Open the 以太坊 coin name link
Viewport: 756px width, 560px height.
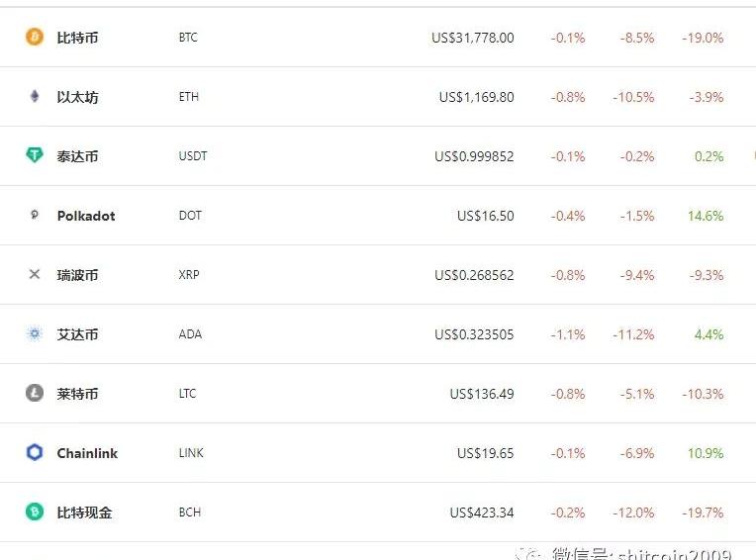tap(77, 97)
